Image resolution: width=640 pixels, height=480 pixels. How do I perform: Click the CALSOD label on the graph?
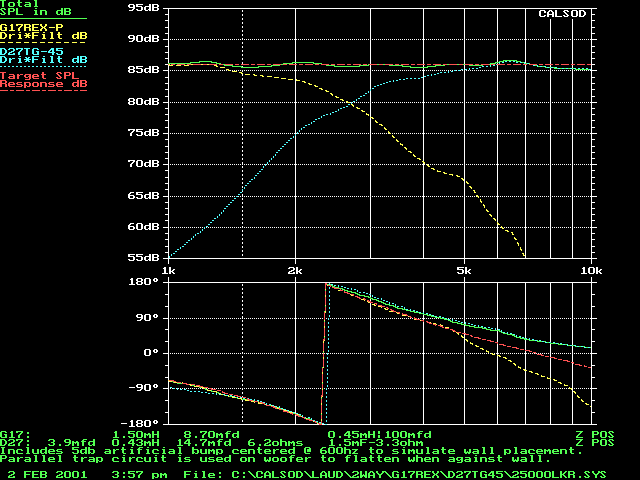560,14
